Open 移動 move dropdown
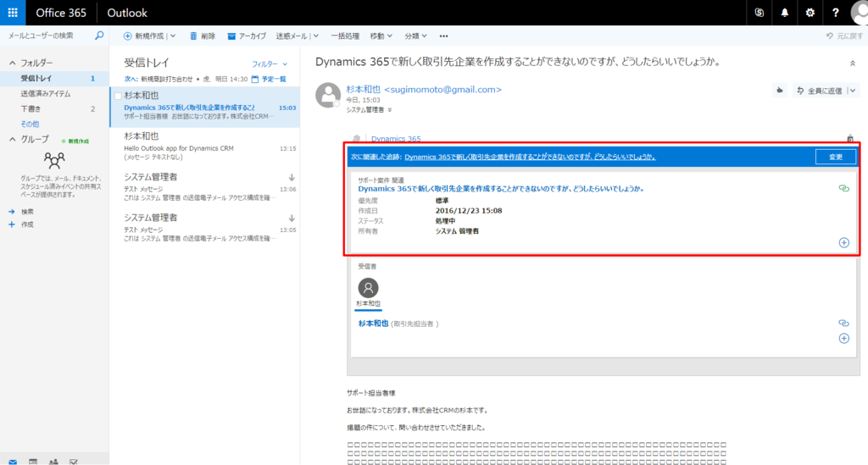 tap(381, 36)
